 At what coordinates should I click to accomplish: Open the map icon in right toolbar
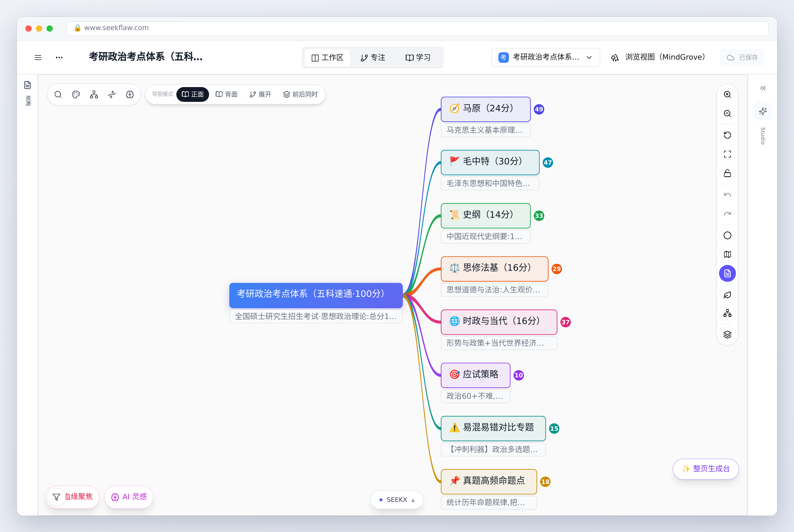727,254
